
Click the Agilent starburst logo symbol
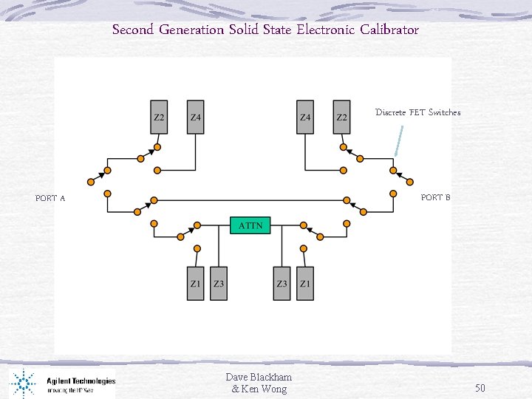[23, 383]
